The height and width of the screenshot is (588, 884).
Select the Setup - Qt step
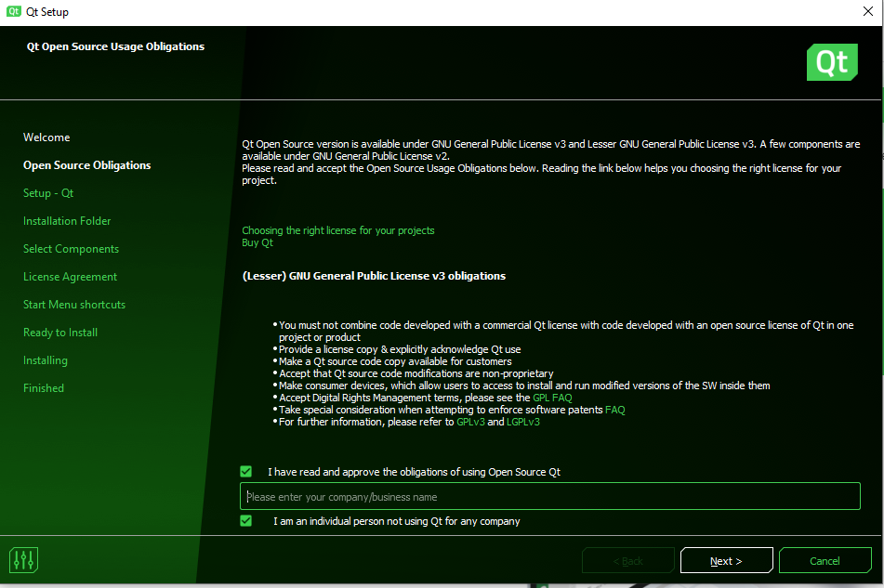(x=48, y=193)
